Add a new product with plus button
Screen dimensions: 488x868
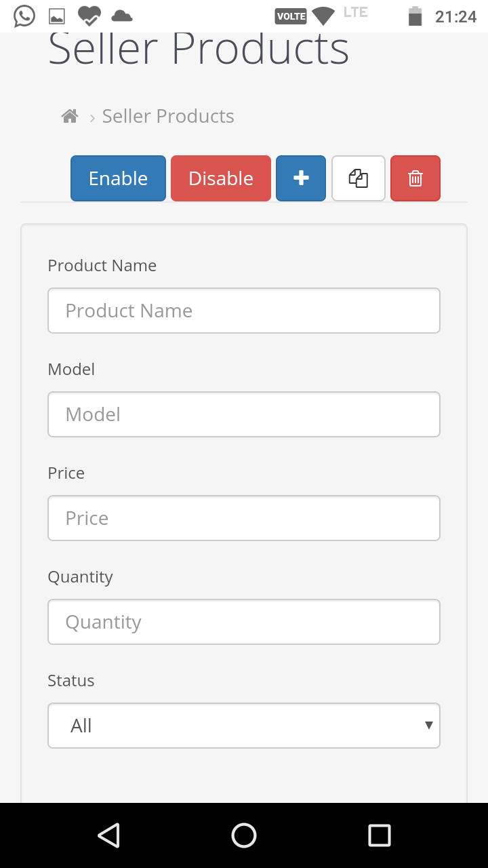[301, 178]
